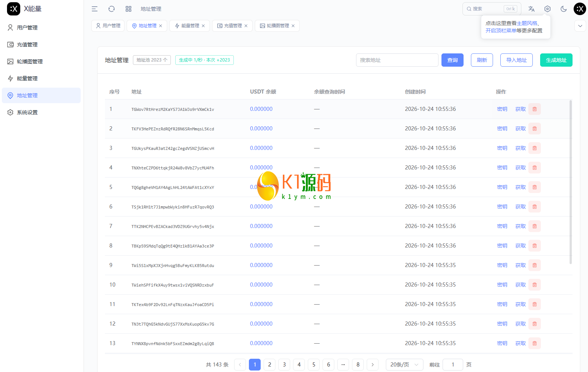Click the 导入地址 button
The image size is (588, 372).
tap(517, 60)
